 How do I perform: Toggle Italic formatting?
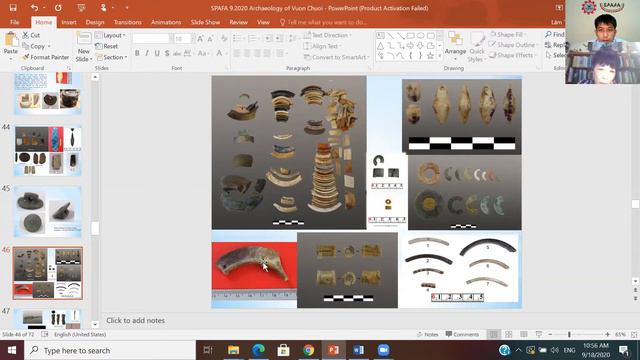[x=147, y=53]
